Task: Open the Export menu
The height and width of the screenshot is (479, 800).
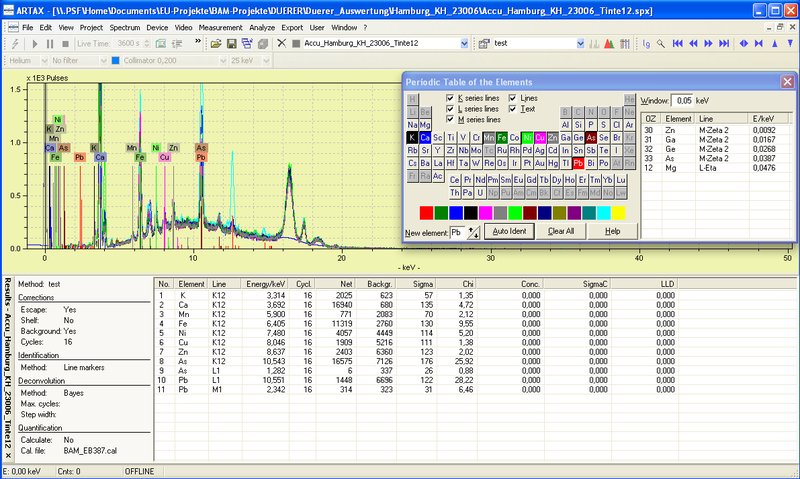Action: coord(292,28)
